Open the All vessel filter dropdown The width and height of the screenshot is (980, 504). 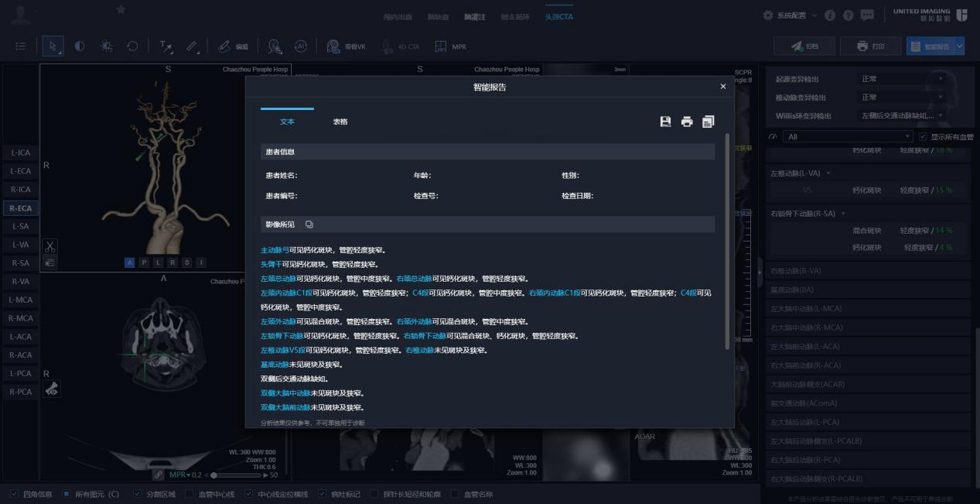pyautogui.click(x=848, y=137)
